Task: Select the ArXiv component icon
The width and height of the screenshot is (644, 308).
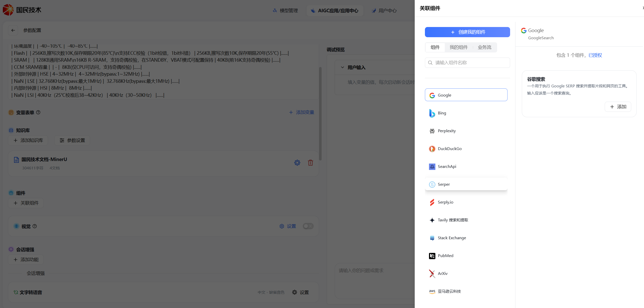Action: pos(432,274)
